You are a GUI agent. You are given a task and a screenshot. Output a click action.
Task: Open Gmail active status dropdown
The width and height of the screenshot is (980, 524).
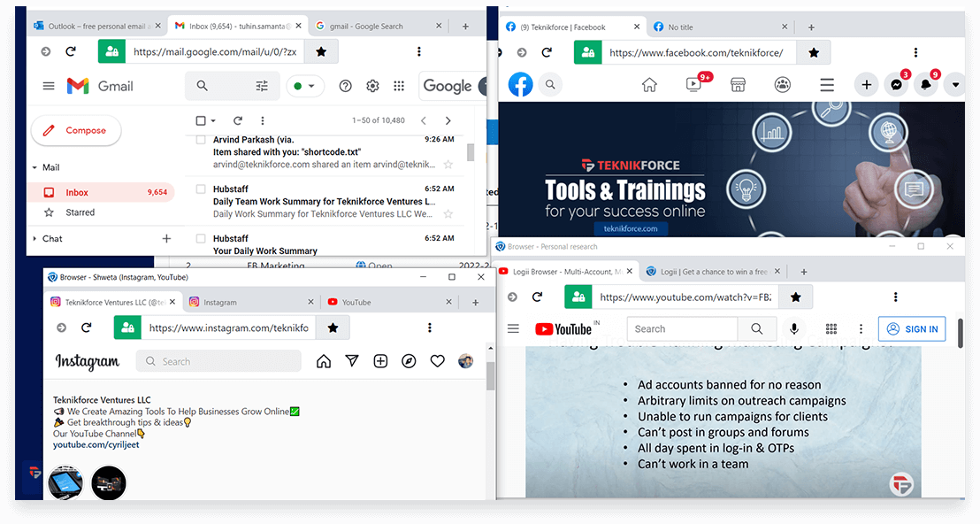coord(305,86)
